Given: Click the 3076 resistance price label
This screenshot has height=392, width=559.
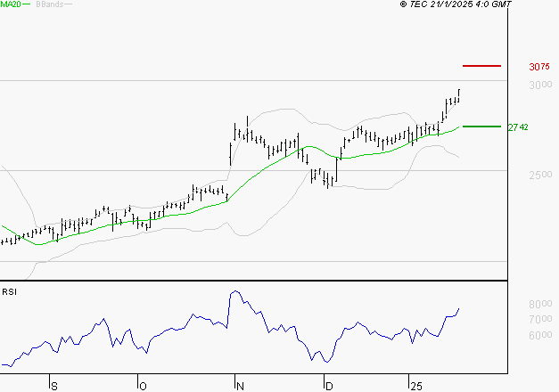Looking at the screenshot, I should pyautogui.click(x=538, y=67).
